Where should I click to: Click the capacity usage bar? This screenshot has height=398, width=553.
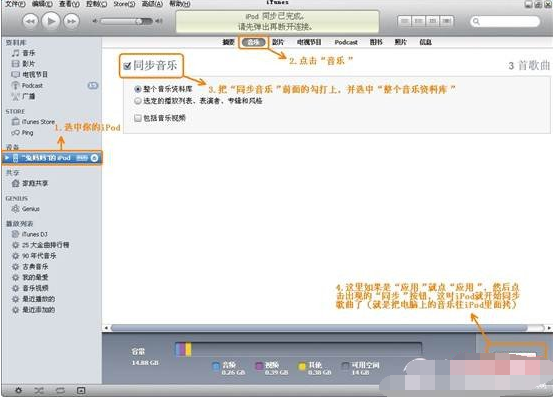[x=298, y=349]
